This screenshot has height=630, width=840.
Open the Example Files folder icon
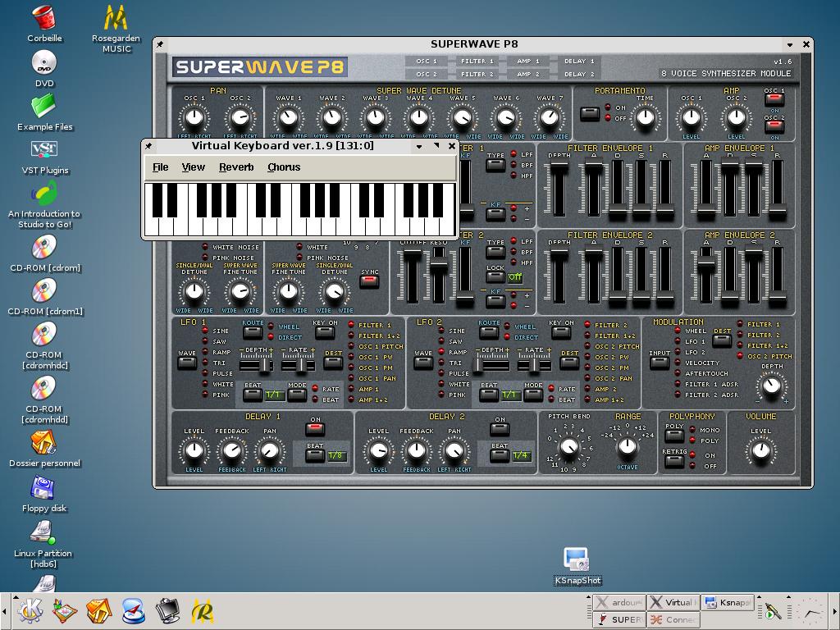click(x=44, y=107)
